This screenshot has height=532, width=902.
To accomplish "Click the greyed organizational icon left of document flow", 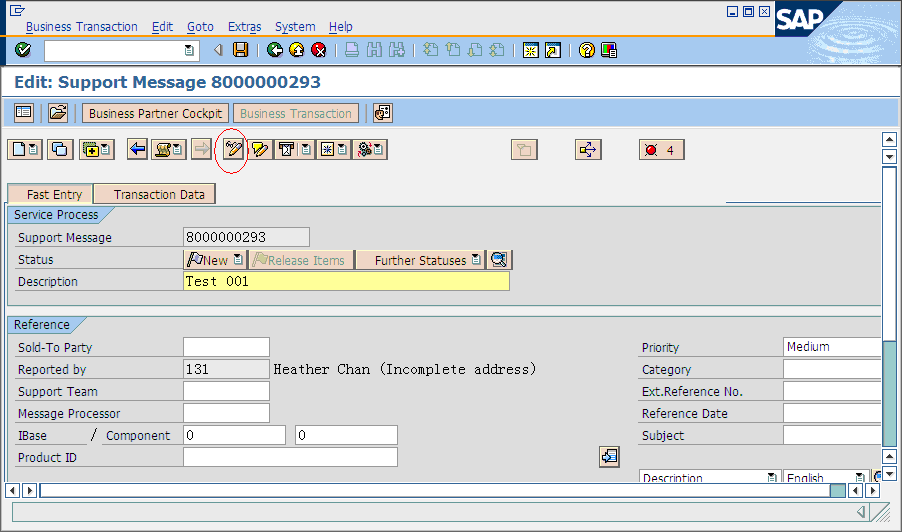I will coord(524,150).
